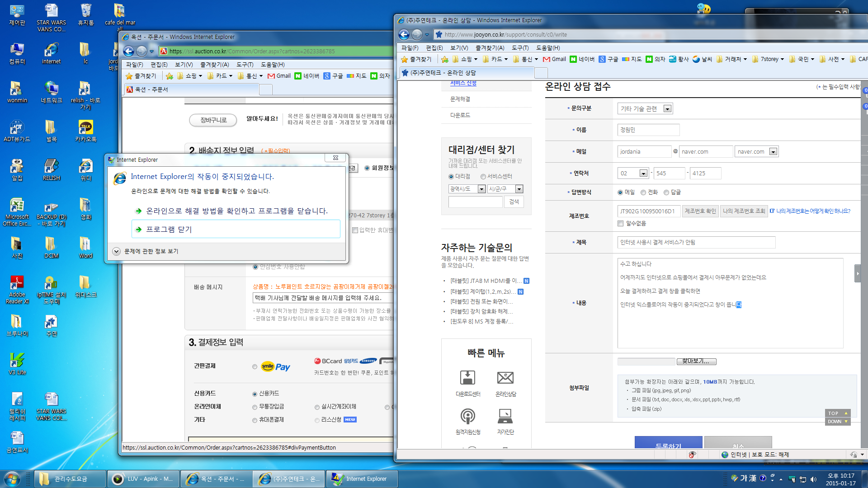The height and width of the screenshot is (488, 868).
Task: Select 답글 reply method radio
Action: pos(666,192)
